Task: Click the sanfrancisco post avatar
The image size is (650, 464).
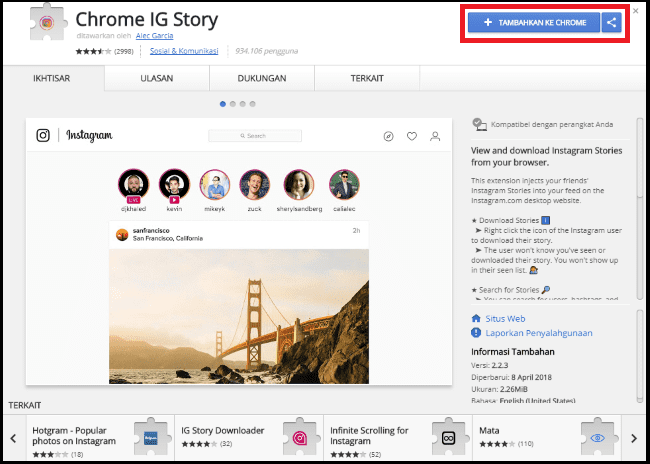Action: coord(122,235)
